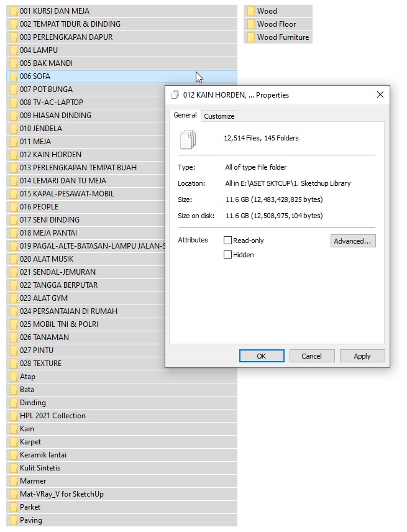The height and width of the screenshot is (532, 407).
Task: Click the Wood Floor folder icon
Action: click(251, 24)
